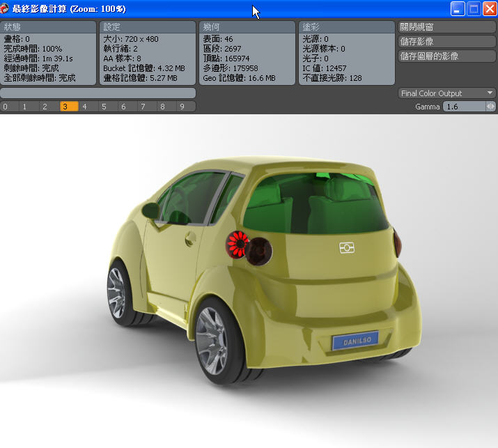The width and height of the screenshot is (498, 448).
Task: Click the text '多邊形: 175958'
Action: point(231,68)
